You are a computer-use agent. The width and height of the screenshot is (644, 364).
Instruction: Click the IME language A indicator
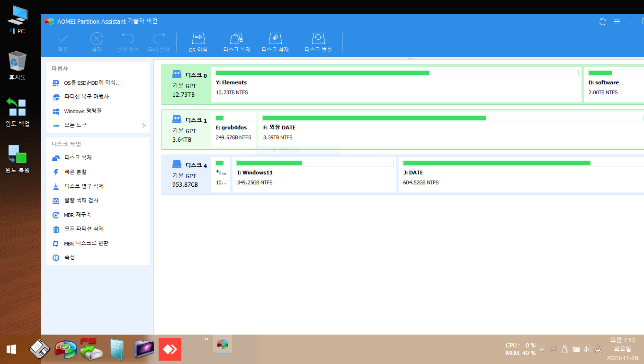click(598, 349)
